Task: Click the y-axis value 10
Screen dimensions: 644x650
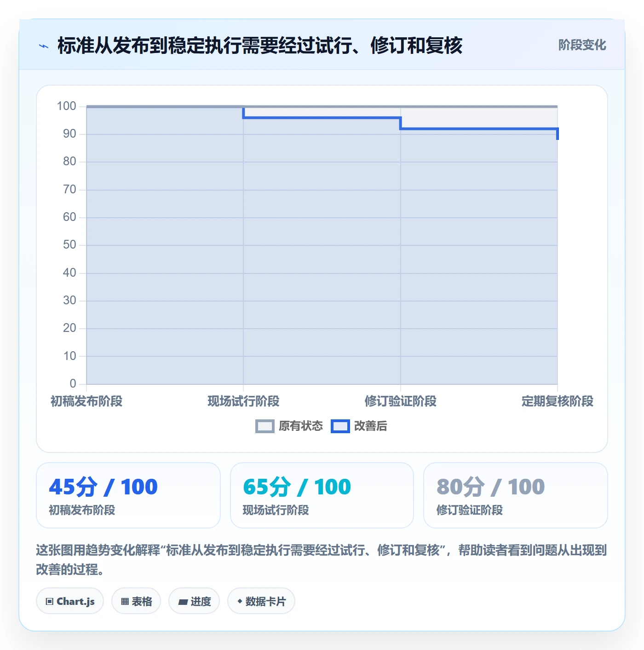Action: [x=69, y=356]
